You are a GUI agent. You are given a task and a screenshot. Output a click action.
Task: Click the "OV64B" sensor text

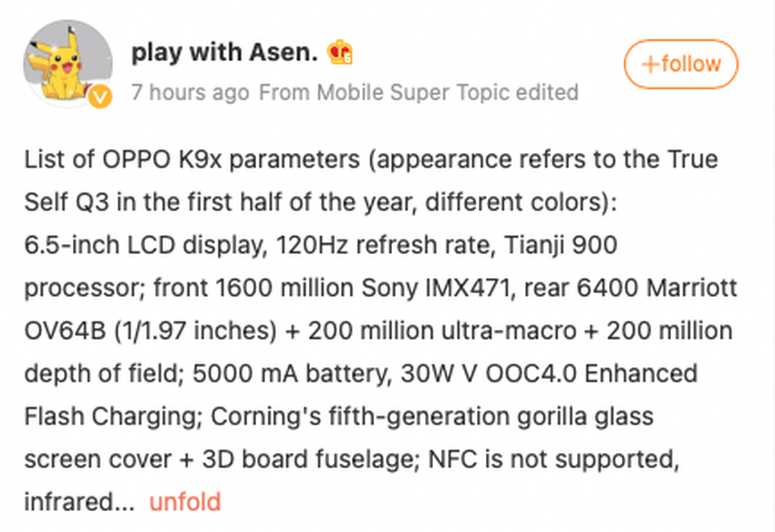click(x=60, y=332)
